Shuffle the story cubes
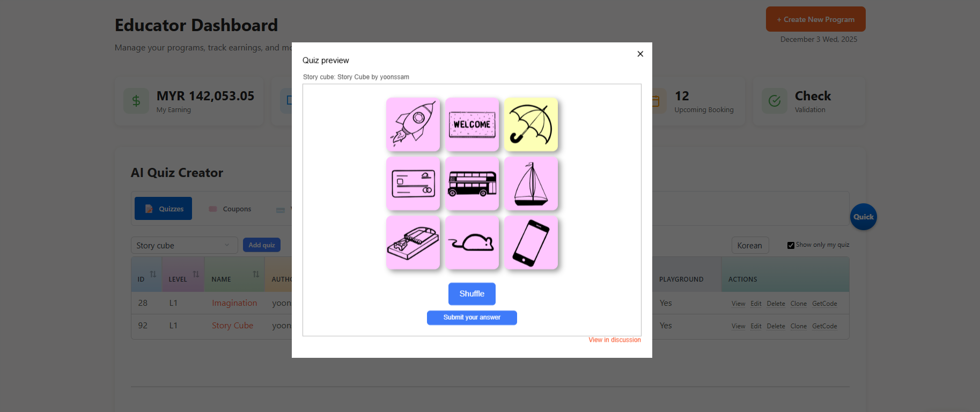The image size is (980, 412). [472, 294]
